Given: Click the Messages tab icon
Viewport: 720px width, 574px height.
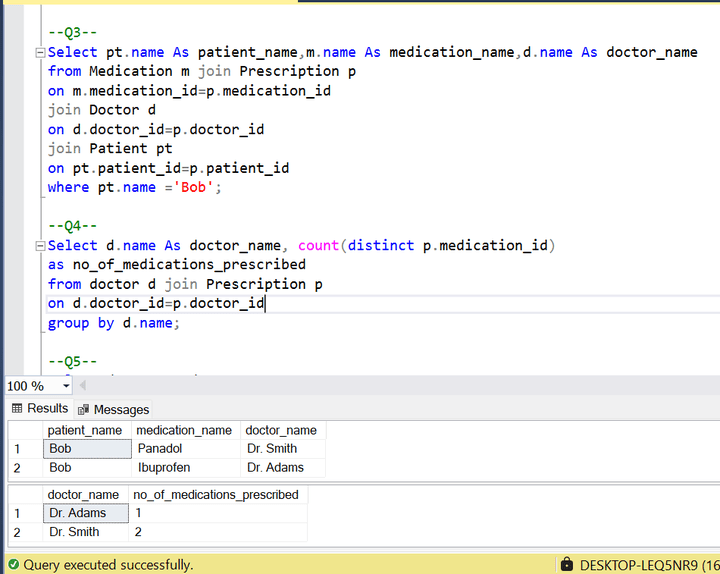Looking at the screenshot, I should 84,410.
